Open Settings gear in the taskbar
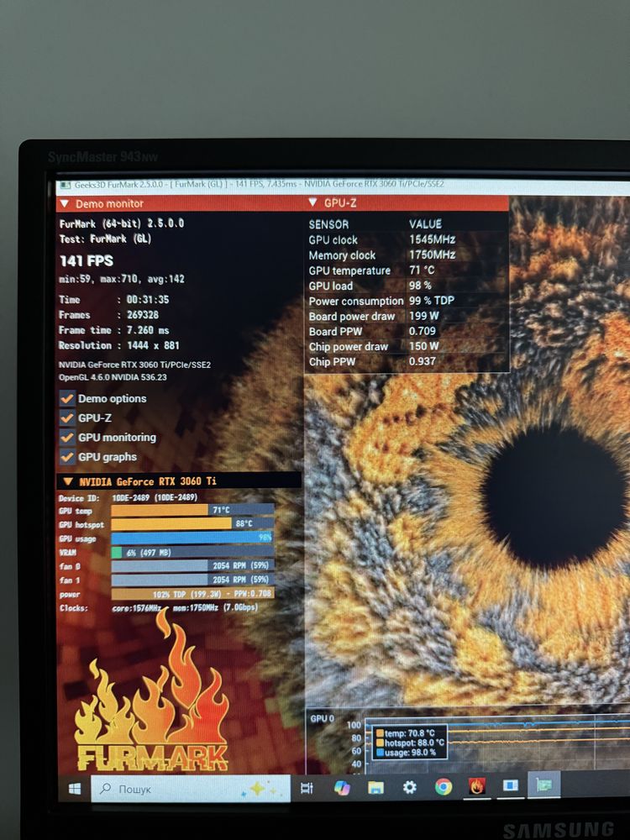 410,787
